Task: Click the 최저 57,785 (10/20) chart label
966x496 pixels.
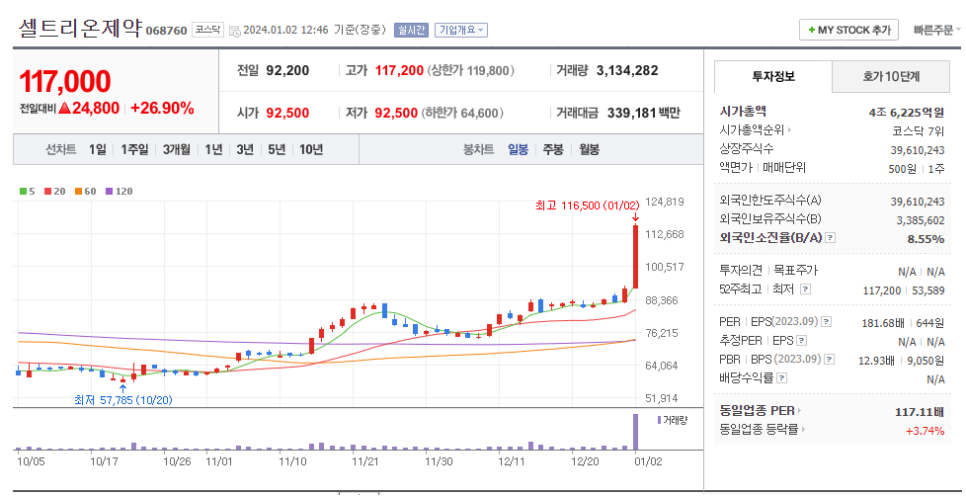Action: coord(124,400)
